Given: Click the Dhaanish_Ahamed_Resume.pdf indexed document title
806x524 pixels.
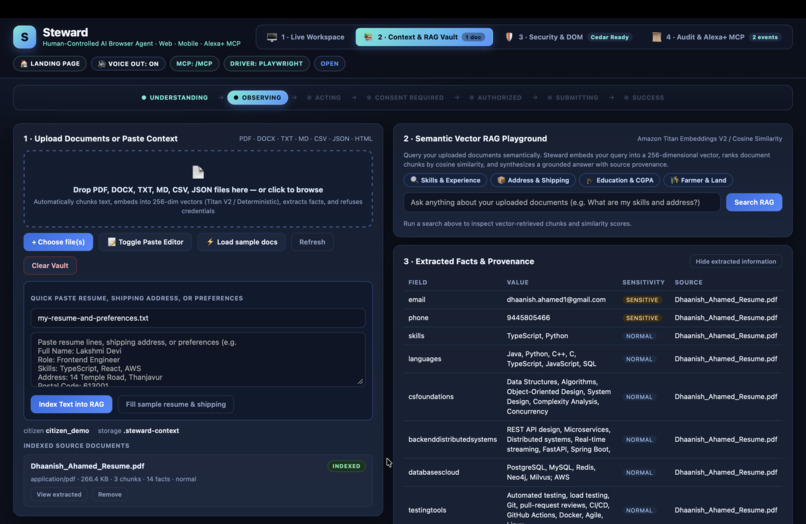Looking at the screenshot, I should click(87, 466).
